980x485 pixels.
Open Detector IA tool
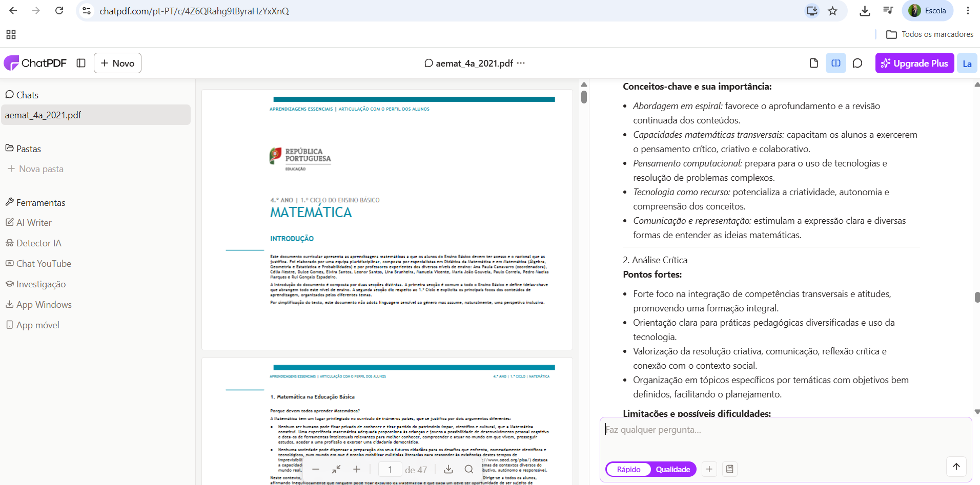pyautogui.click(x=33, y=243)
